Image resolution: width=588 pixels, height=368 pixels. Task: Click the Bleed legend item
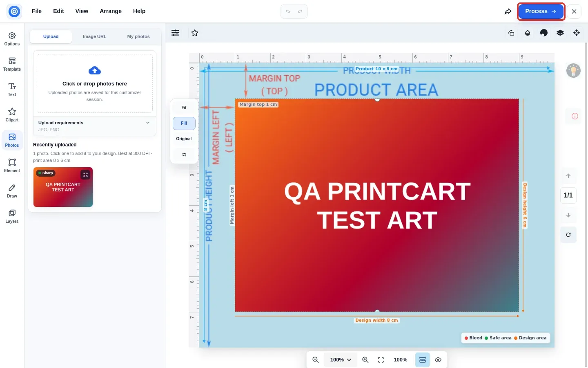473,338
